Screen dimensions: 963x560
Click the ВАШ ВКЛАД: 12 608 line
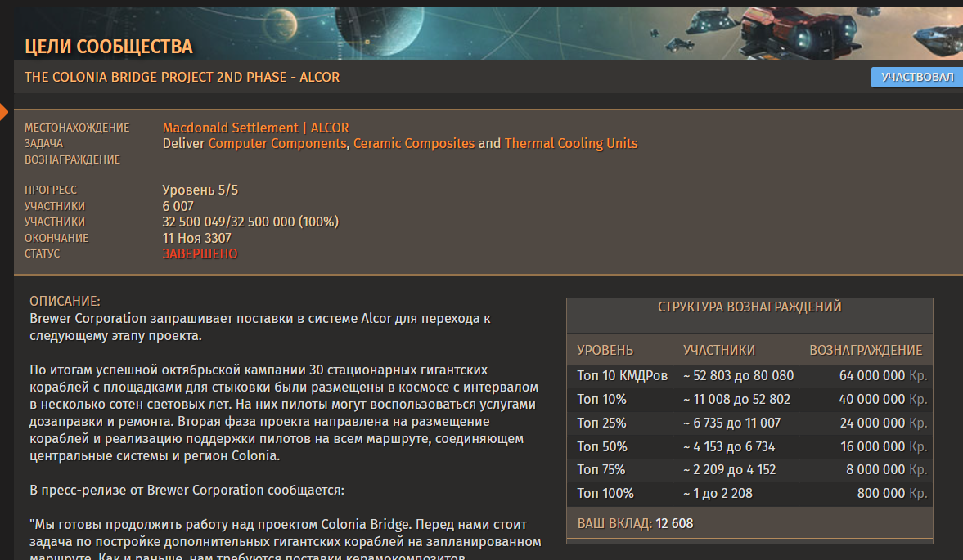[x=635, y=524]
